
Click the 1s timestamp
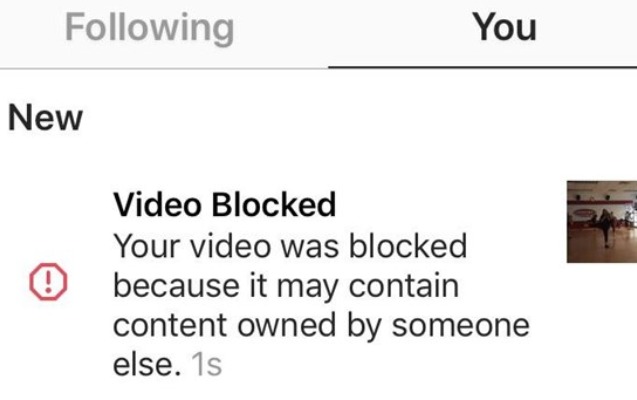point(206,364)
